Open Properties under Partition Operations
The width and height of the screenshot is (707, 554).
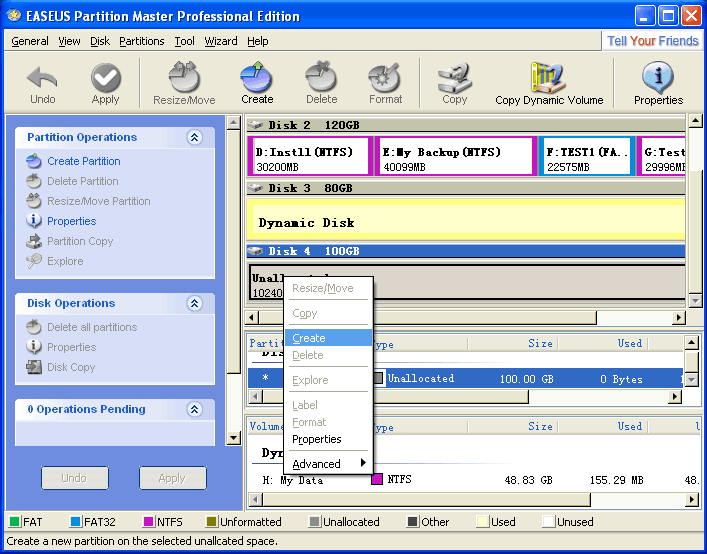pyautogui.click(x=72, y=221)
